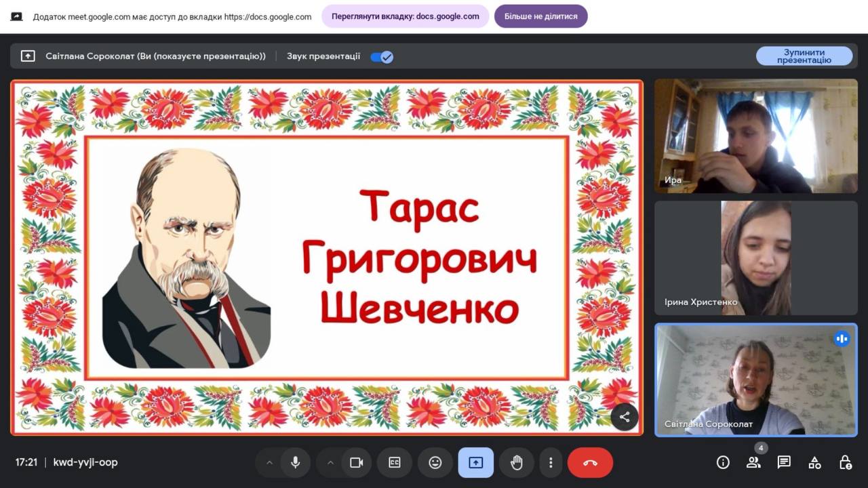The height and width of the screenshot is (488, 868).
Task: Expand microphone audio settings arrow
Action: coord(269,462)
